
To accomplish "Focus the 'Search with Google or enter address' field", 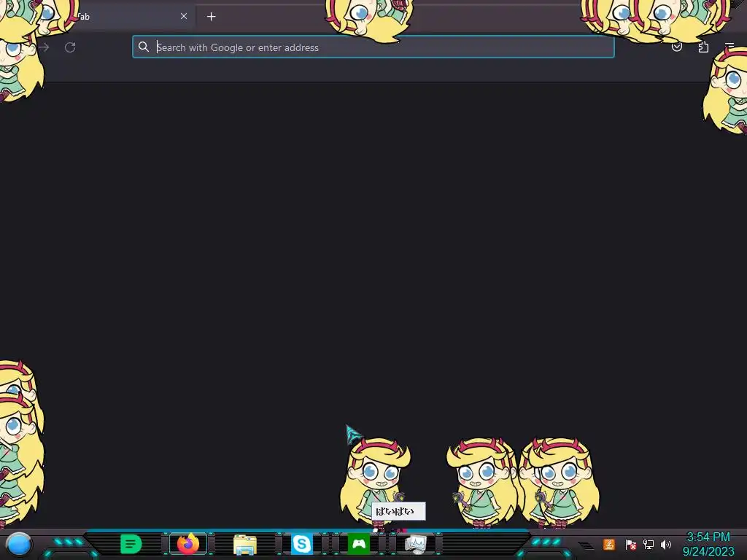I will tap(373, 47).
